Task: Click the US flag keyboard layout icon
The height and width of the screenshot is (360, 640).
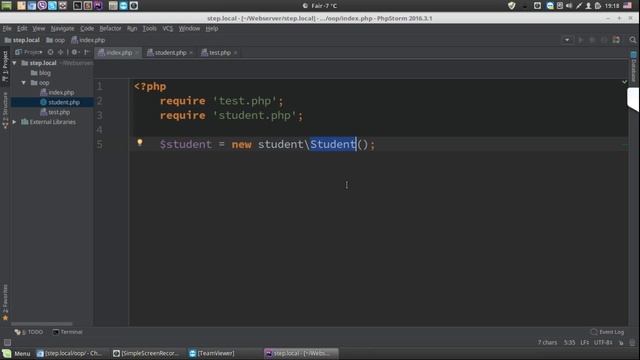Action: tap(627, 6)
